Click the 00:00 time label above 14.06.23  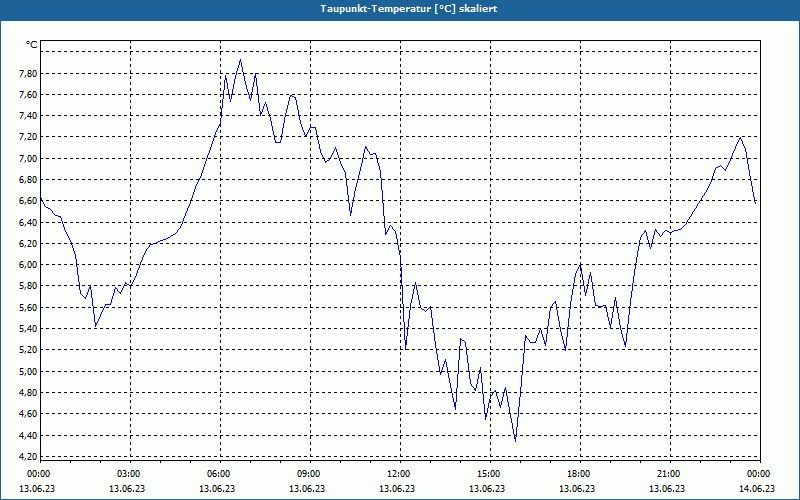pyautogui.click(x=759, y=474)
